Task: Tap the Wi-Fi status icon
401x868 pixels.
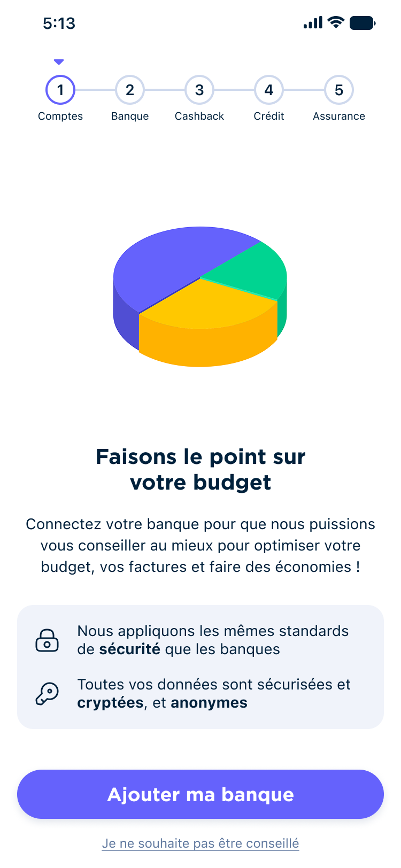Action: tap(336, 22)
